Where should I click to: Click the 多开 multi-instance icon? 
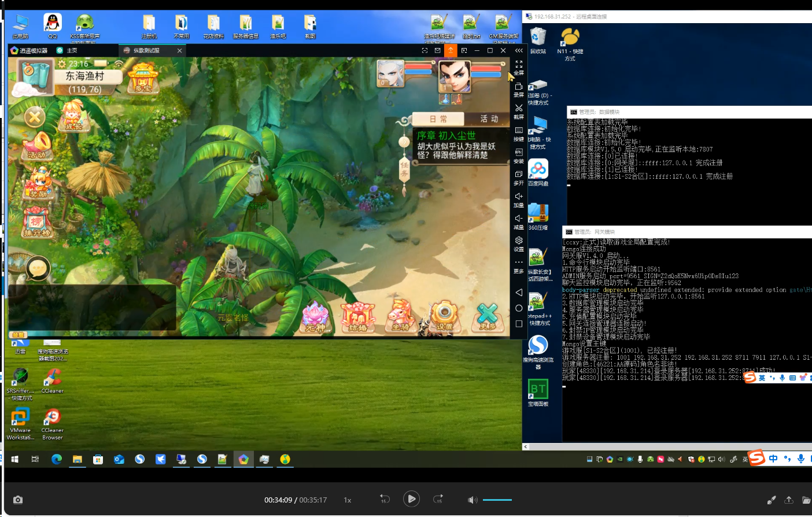(519, 178)
